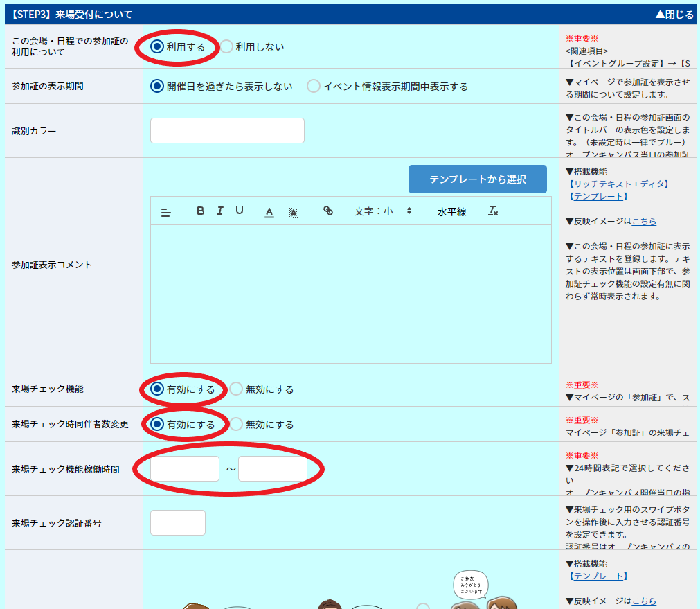The width and height of the screenshot is (700, 609).
Task: Open リッチテキストエディタ help link
Action: tap(619, 184)
